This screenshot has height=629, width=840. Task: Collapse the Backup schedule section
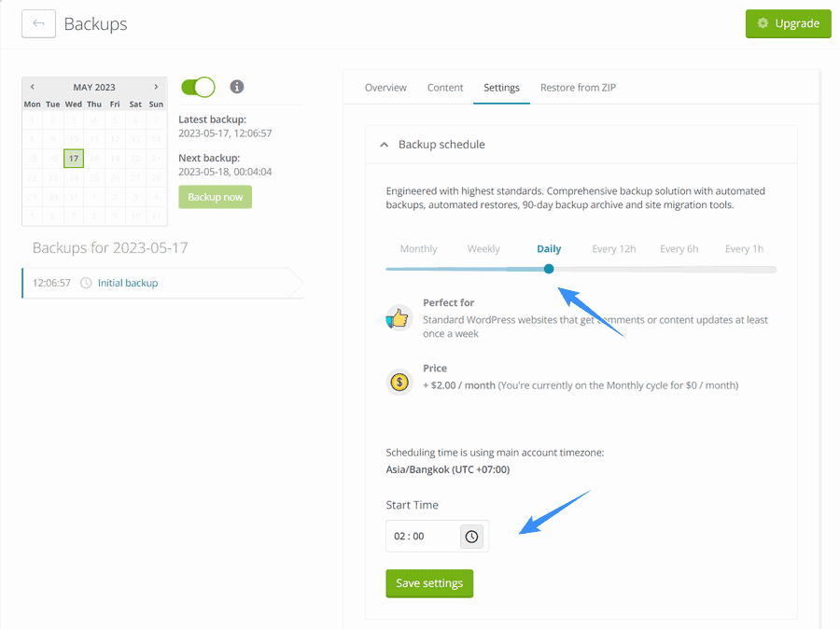385,145
